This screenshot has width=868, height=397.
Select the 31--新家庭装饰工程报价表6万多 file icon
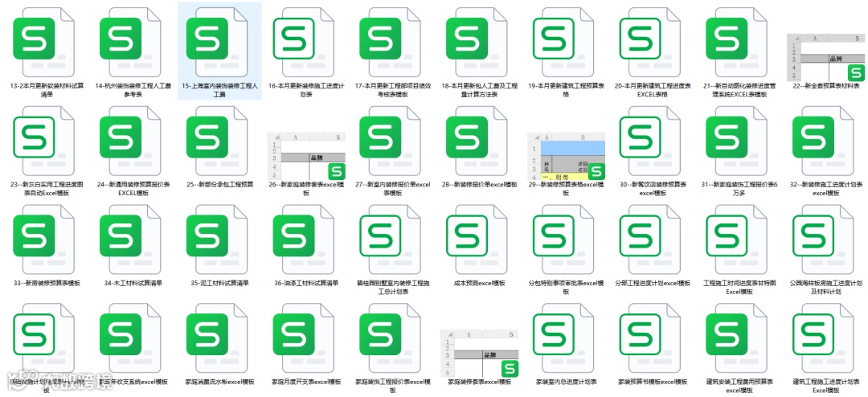point(737,140)
